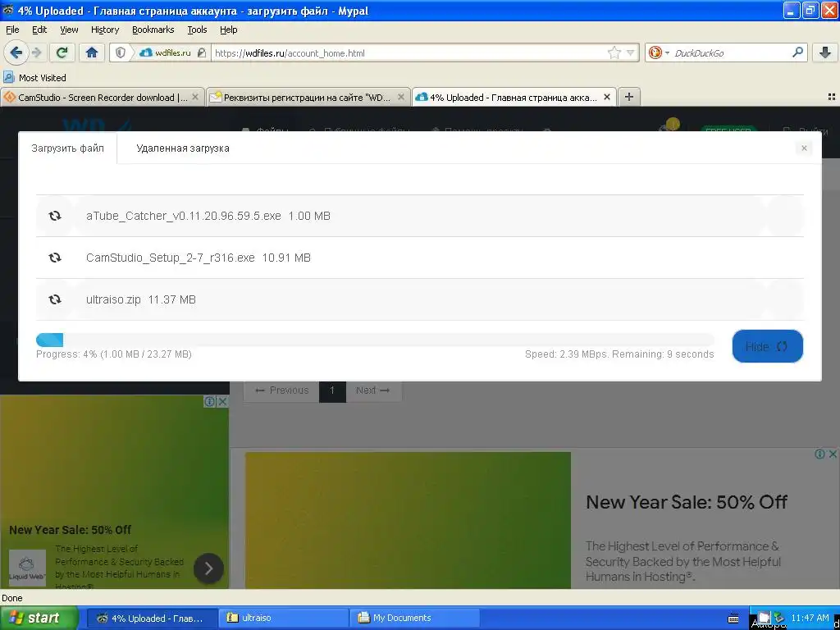Reload the current page
Image resolution: width=840 pixels, height=630 pixels.
pos(62,52)
